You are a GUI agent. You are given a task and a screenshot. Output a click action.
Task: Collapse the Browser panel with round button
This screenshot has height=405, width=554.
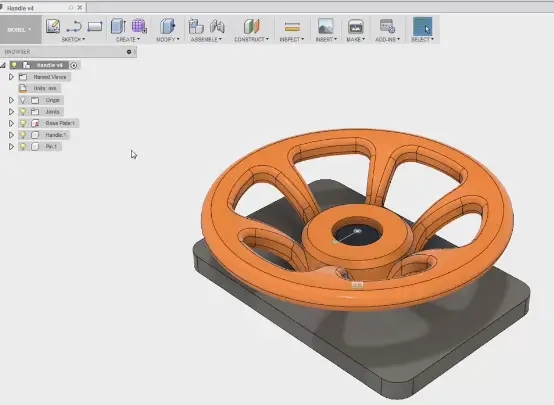[x=129, y=52]
